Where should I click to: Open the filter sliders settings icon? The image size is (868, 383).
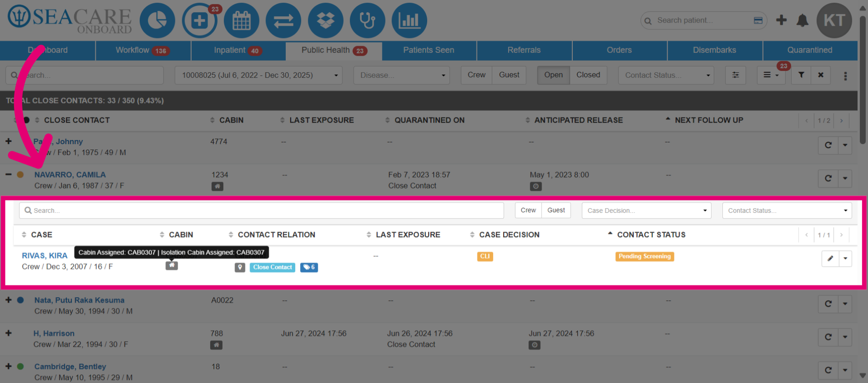736,75
